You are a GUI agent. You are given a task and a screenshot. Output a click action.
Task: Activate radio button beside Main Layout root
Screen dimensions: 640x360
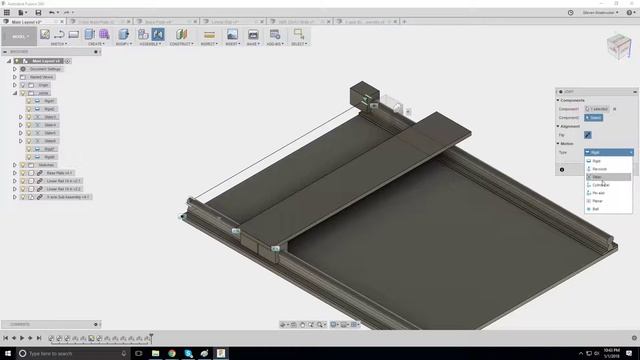tap(68, 61)
